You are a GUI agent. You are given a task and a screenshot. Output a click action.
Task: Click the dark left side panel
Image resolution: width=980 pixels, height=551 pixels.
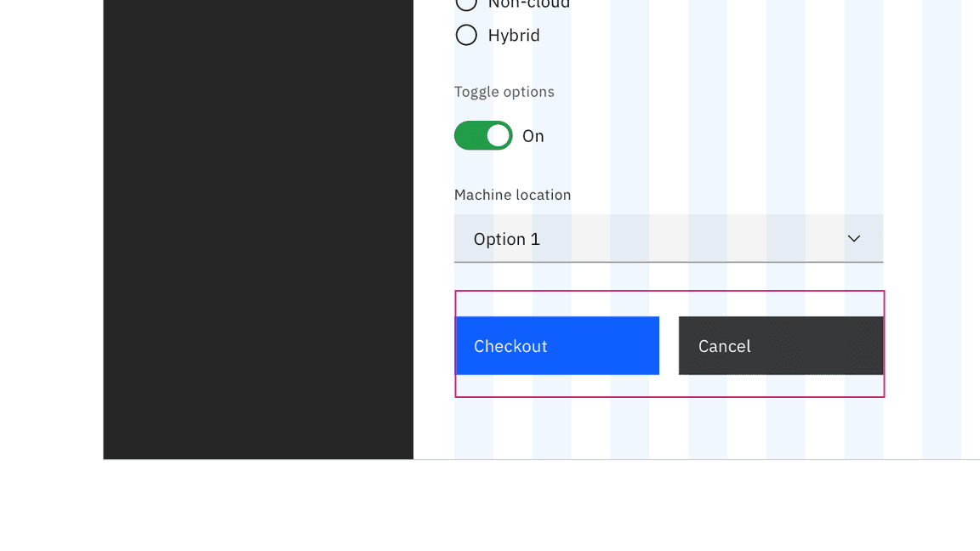click(x=258, y=230)
